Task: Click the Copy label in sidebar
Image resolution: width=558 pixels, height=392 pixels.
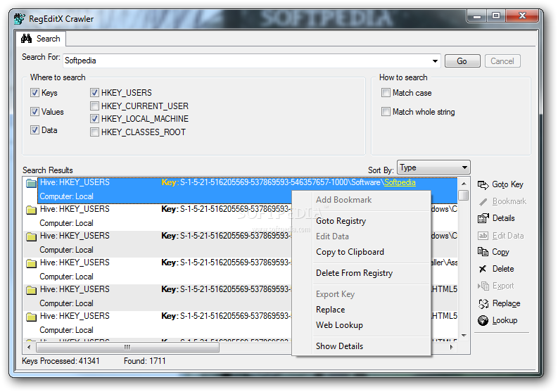Action: (500, 252)
